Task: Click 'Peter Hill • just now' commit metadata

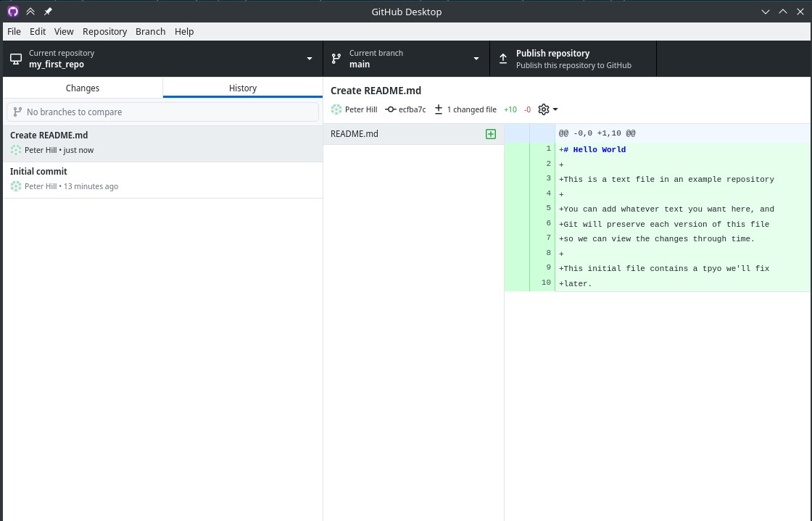Action: 59,150
